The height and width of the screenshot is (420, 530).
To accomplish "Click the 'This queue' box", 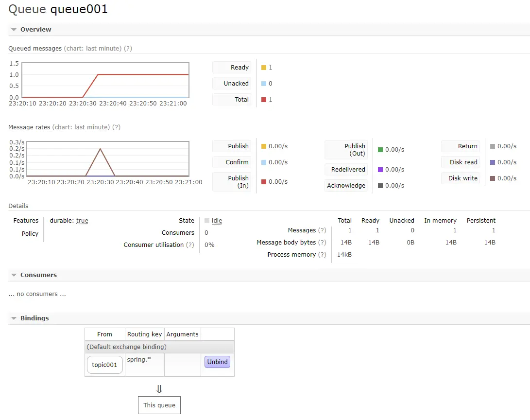I will click(x=159, y=405).
